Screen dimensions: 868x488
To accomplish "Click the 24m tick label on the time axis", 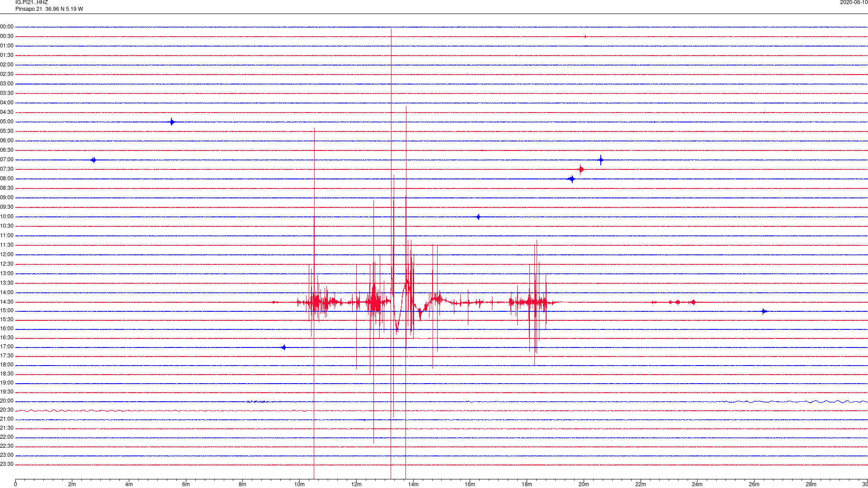I will tap(697, 484).
